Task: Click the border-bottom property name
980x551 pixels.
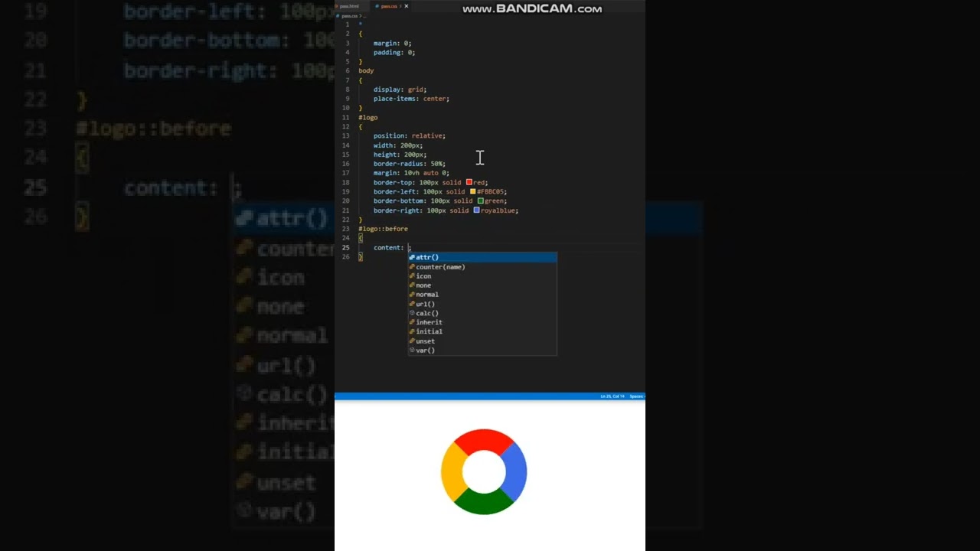Action: click(400, 201)
